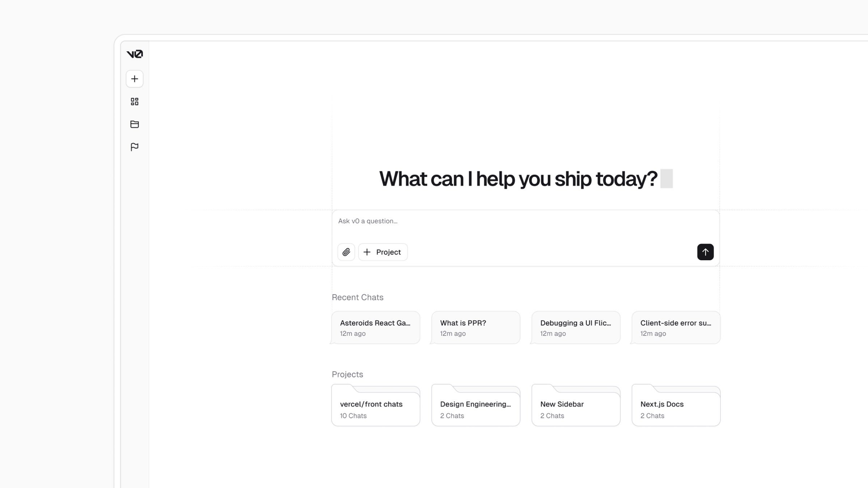Click the Projects section heading

click(347, 374)
